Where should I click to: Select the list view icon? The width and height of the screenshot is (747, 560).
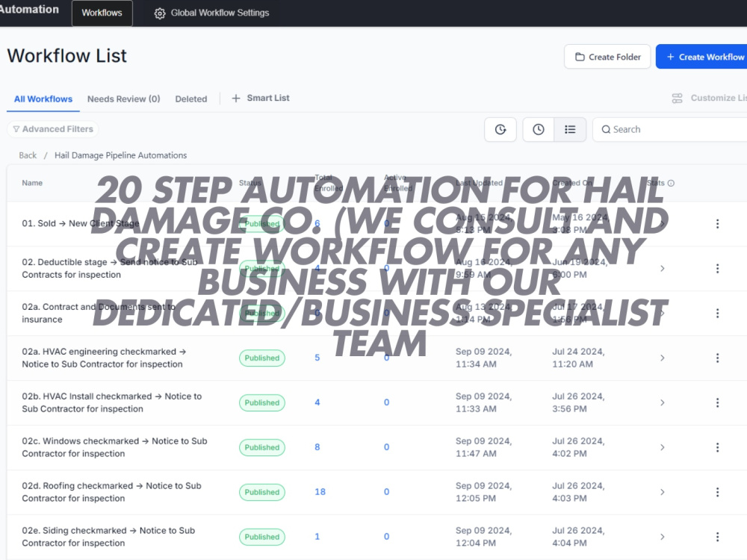click(570, 129)
